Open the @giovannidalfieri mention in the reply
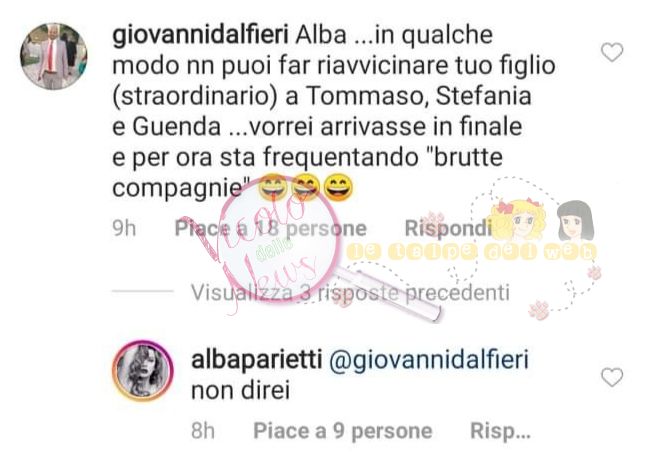Screen dimensions: 664x456 [x=429, y=360]
